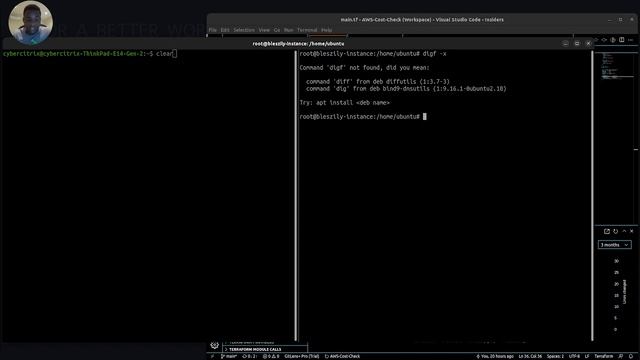The width and height of the screenshot is (640, 360).
Task: Click the git main branch status item
Action: [229, 356]
